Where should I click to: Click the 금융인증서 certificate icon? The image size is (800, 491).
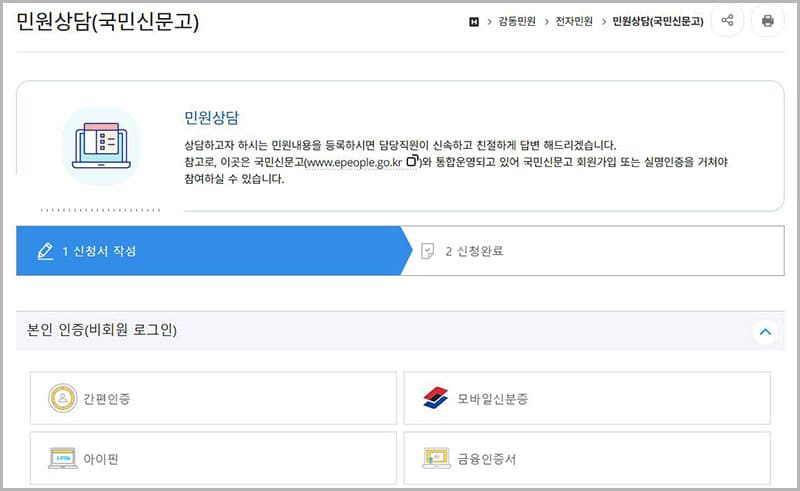(x=435, y=459)
